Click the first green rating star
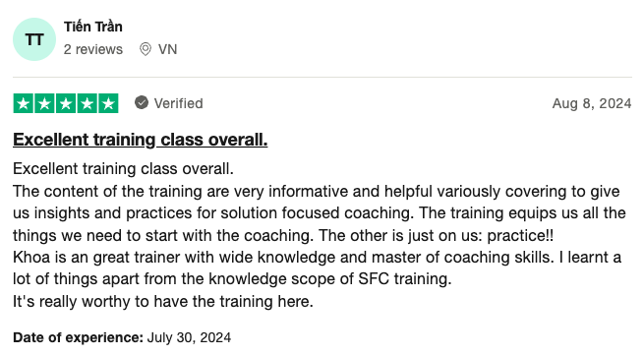 (x=24, y=103)
